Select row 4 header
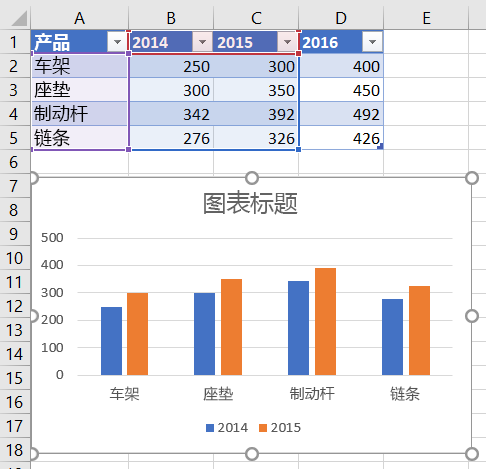486x469 pixels. tap(15, 114)
